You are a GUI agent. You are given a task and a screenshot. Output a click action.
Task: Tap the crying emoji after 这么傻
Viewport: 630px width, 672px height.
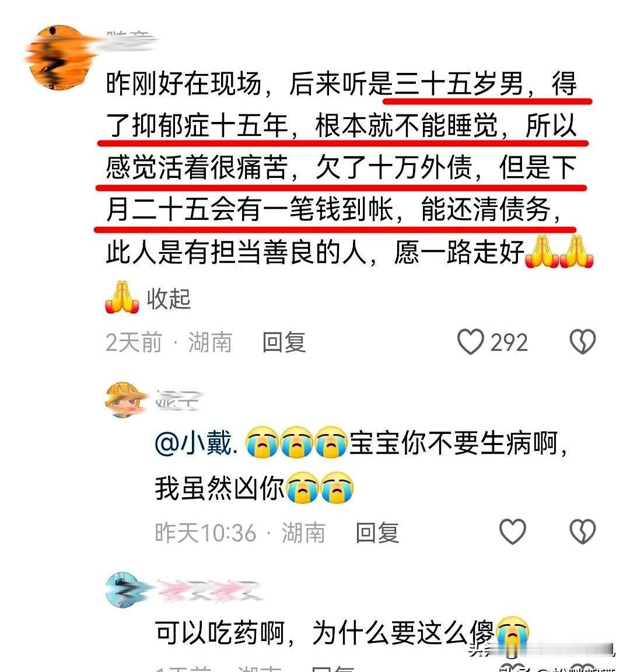click(513, 633)
